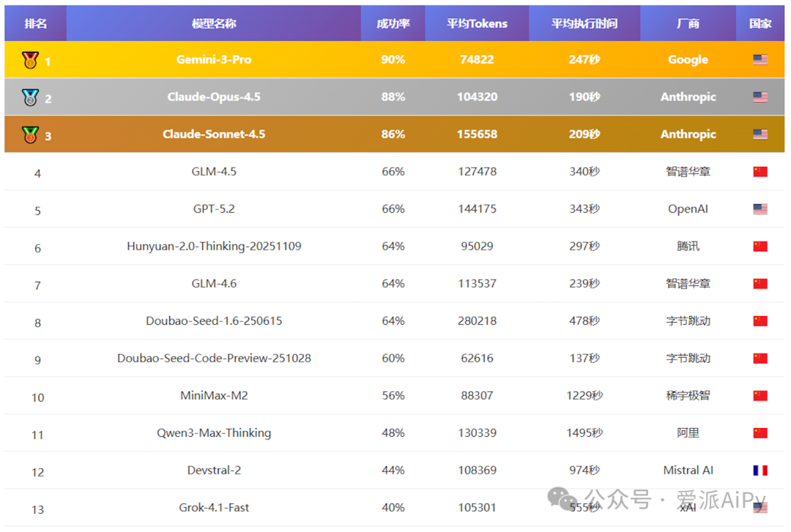The width and height of the screenshot is (791, 532).
Task: Select the Gemini-3-Pro model name
Action: point(214,59)
